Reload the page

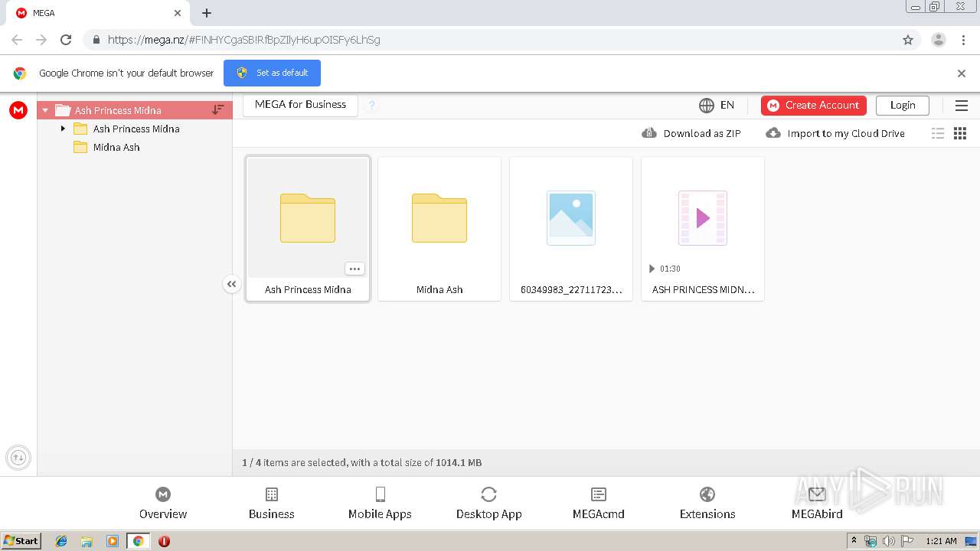click(66, 40)
